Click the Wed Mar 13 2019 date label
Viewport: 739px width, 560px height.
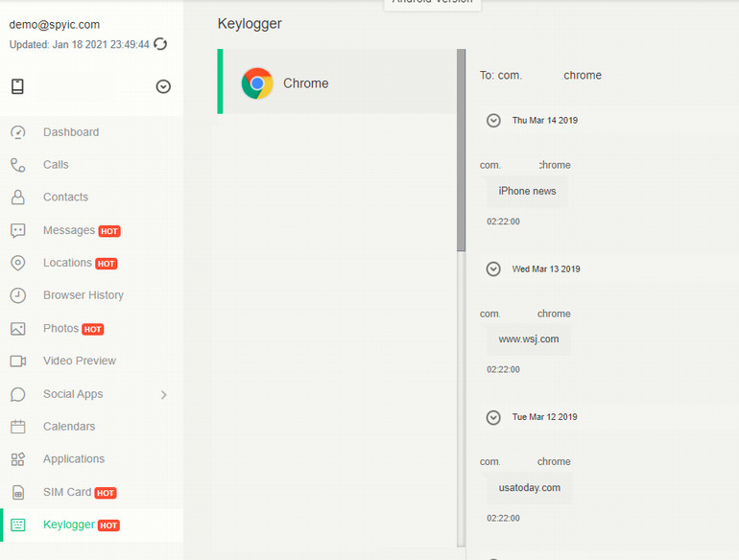546,268
